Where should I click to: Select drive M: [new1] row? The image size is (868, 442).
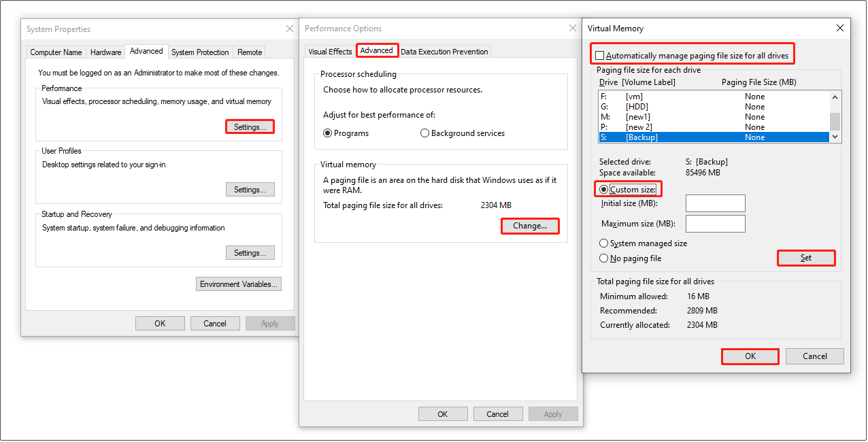click(714, 117)
